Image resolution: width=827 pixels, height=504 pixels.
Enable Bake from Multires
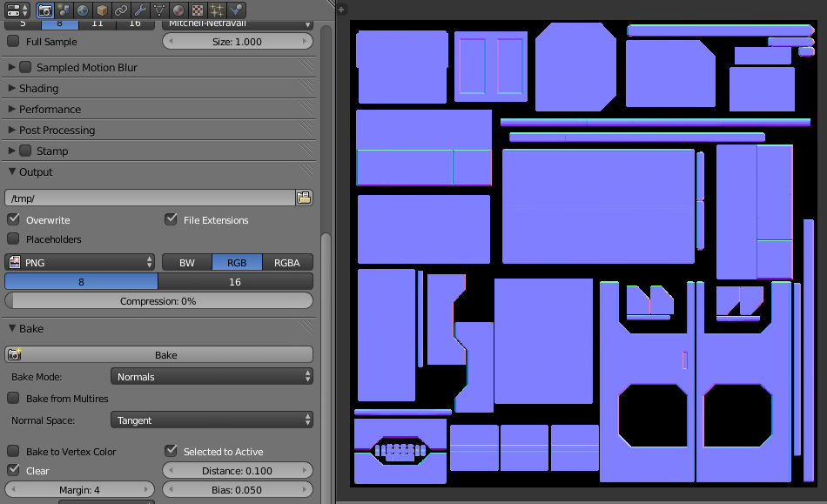[x=13, y=398]
